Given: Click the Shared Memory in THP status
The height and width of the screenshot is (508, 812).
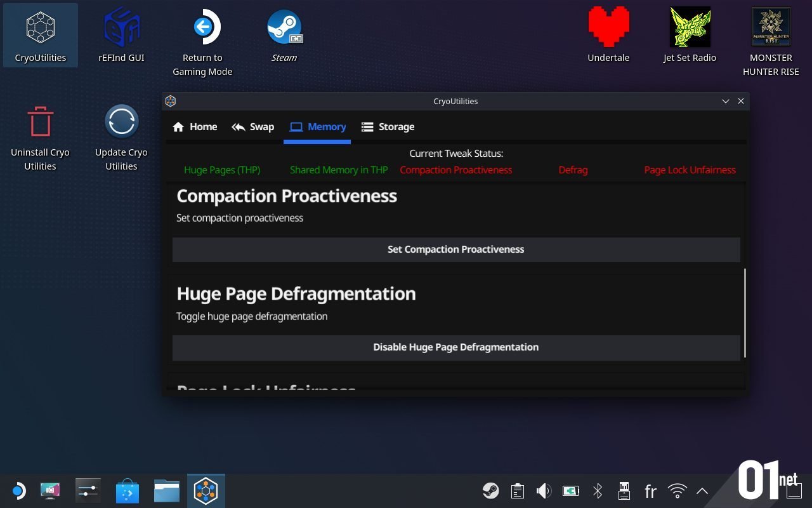Looking at the screenshot, I should point(339,170).
